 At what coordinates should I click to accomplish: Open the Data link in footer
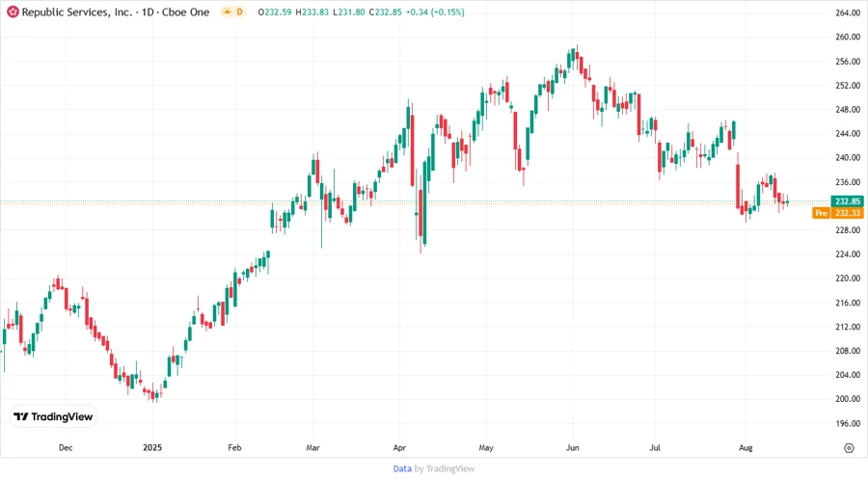click(402, 468)
